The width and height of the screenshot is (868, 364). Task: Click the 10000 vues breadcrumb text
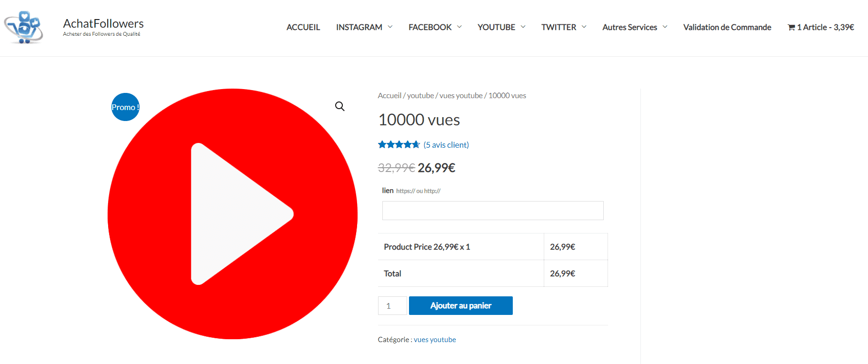(x=507, y=95)
